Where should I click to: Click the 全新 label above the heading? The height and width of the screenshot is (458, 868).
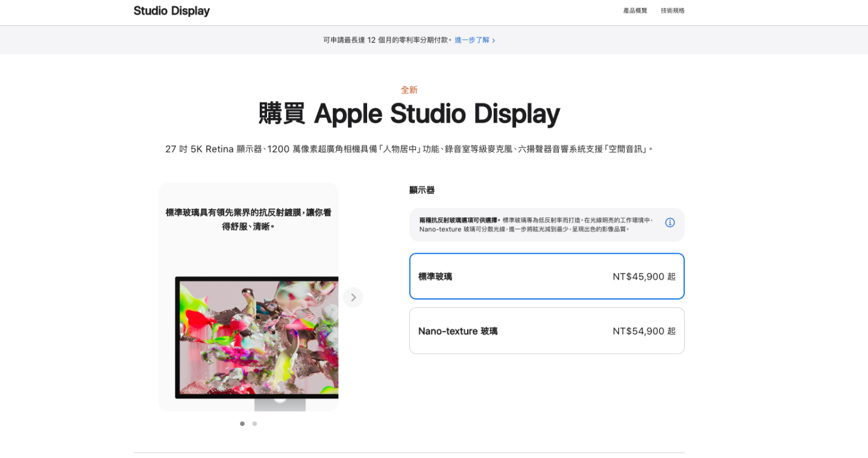(409, 90)
